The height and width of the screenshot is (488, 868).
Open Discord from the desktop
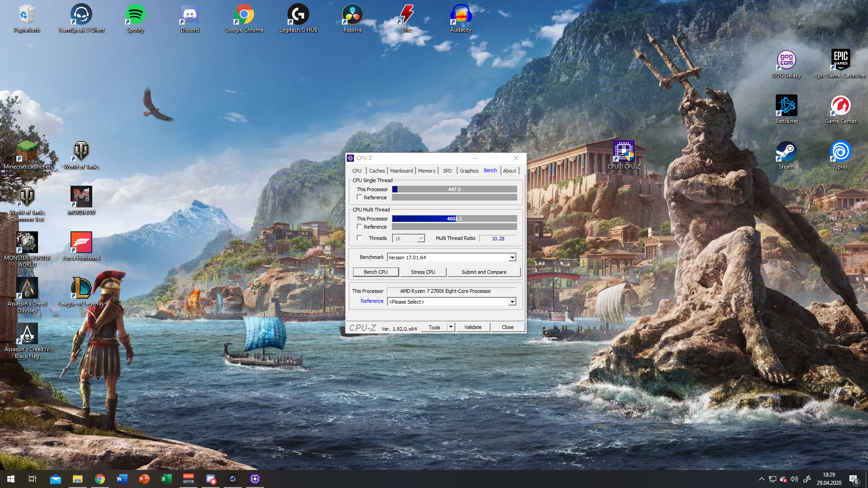click(189, 14)
